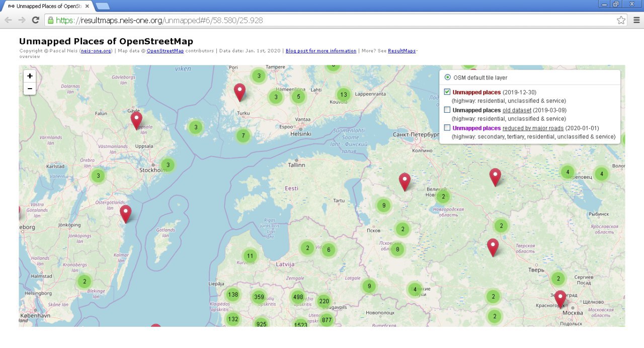Open cluster 220 near Daugavpils
644x348 pixels.
pyautogui.click(x=324, y=301)
